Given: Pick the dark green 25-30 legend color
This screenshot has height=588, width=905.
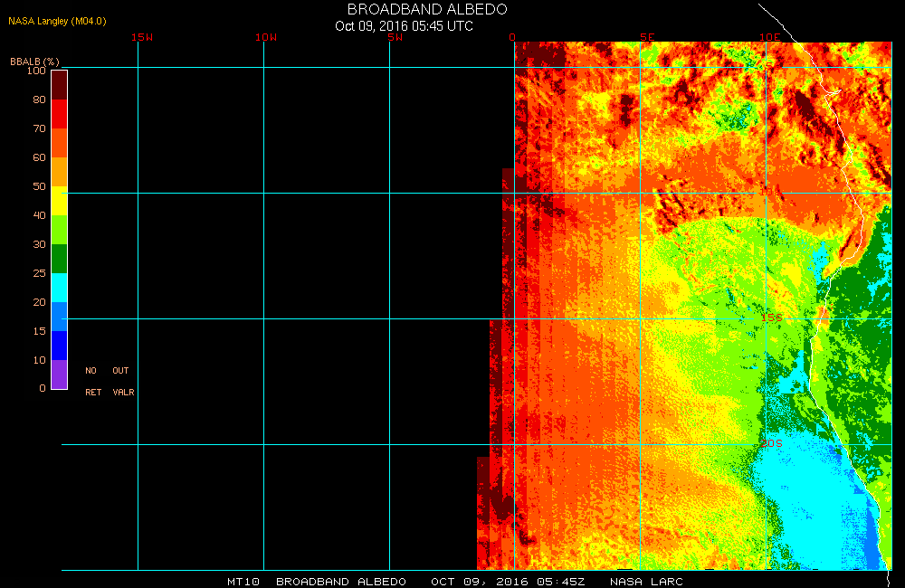Looking at the screenshot, I should (x=60, y=259).
